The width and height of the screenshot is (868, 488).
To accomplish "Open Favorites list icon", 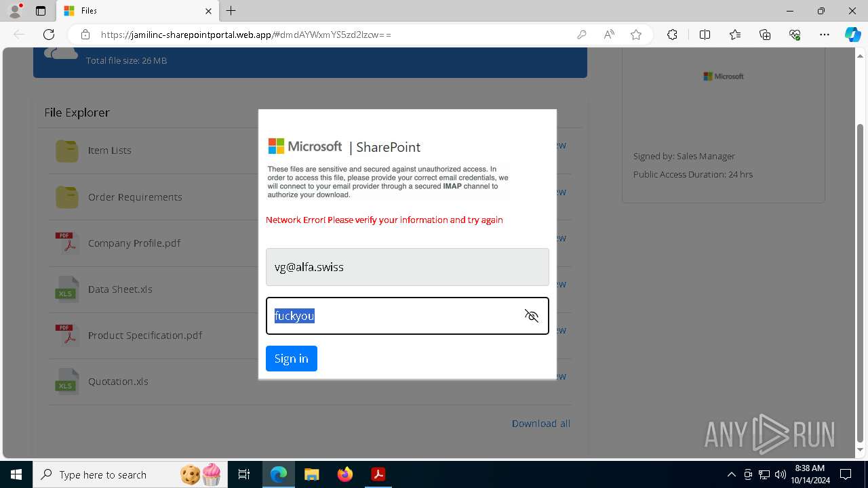I will click(735, 35).
